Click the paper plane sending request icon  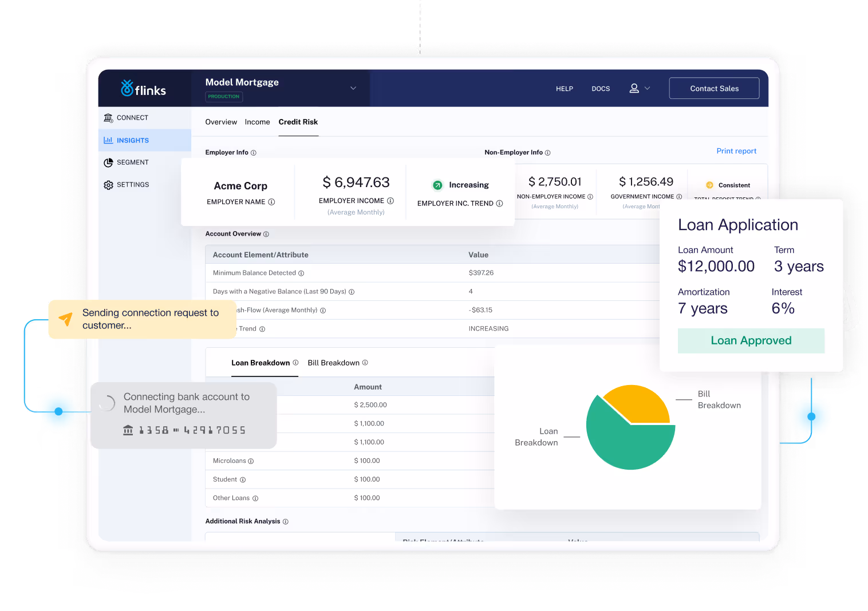point(66,319)
